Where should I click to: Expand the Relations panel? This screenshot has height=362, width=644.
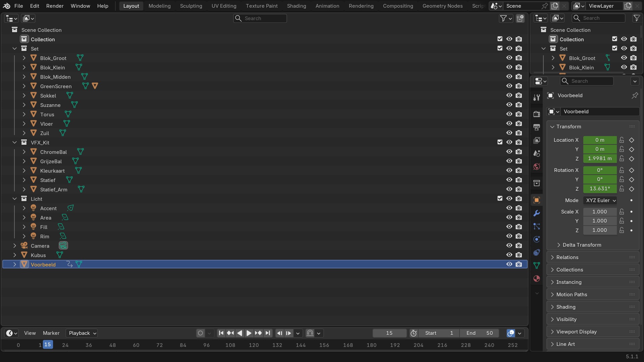(x=593, y=257)
